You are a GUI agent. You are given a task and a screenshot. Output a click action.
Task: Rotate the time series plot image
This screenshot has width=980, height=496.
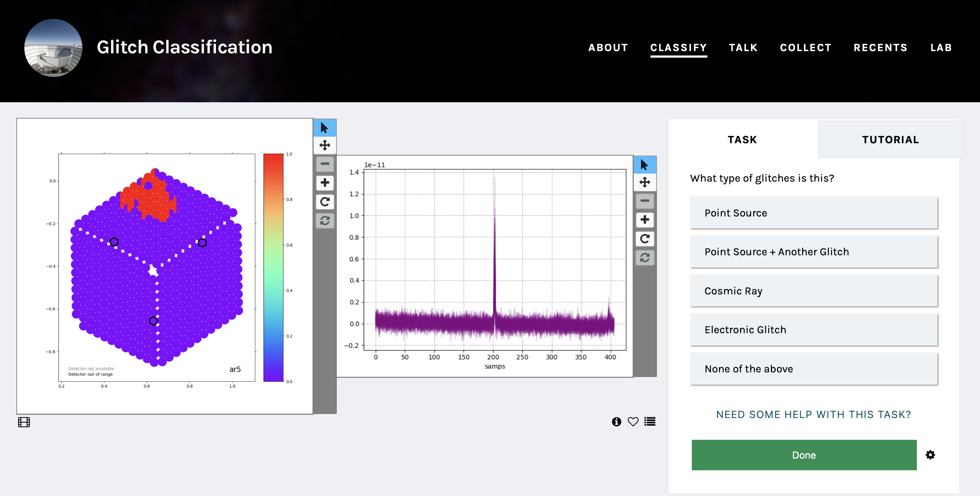[x=645, y=239]
